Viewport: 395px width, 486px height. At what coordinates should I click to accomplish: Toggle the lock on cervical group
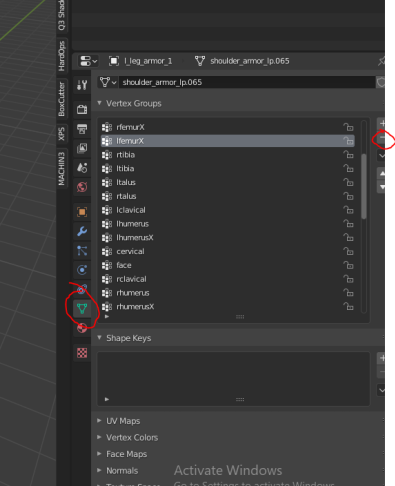pos(348,251)
